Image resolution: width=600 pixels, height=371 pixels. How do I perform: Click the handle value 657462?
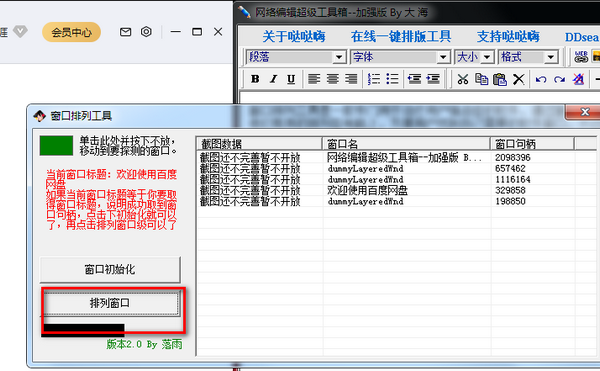point(510,168)
